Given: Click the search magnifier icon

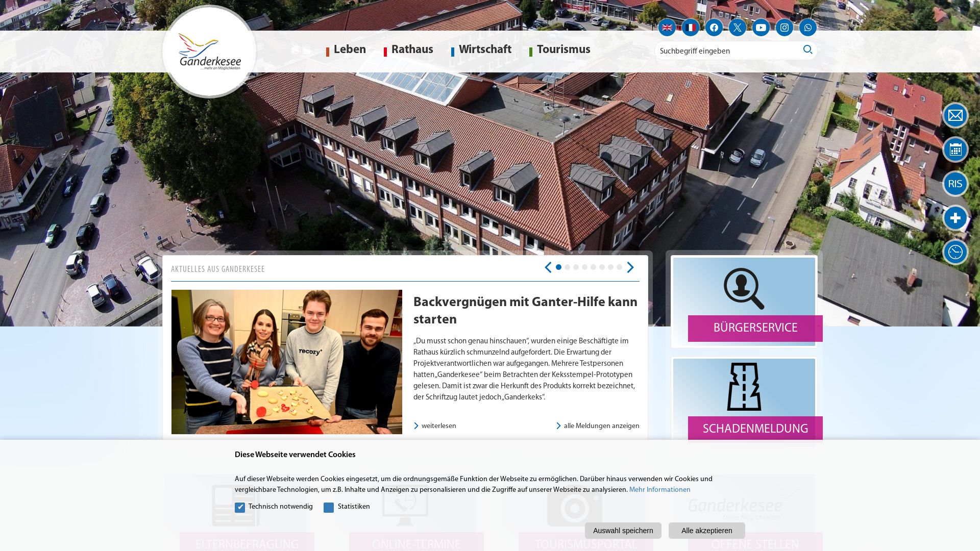Looking at the screenshot, I should tap(807, 49).
